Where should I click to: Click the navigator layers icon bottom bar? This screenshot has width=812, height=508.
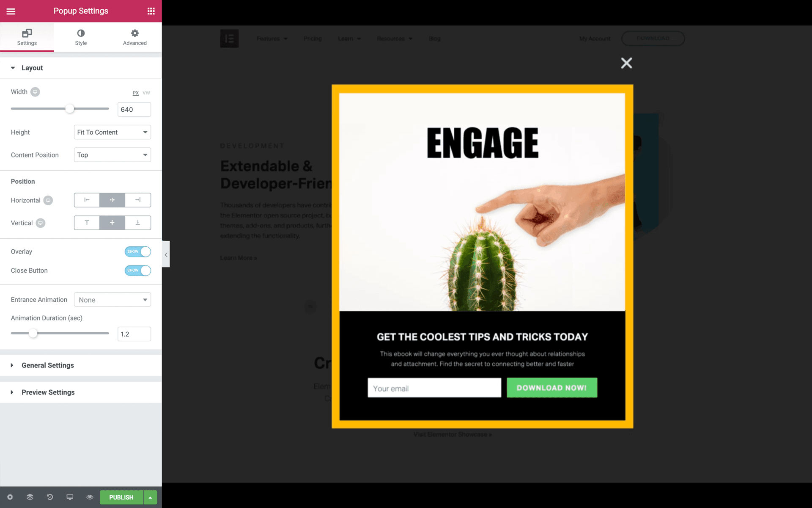tap(29, 497)
